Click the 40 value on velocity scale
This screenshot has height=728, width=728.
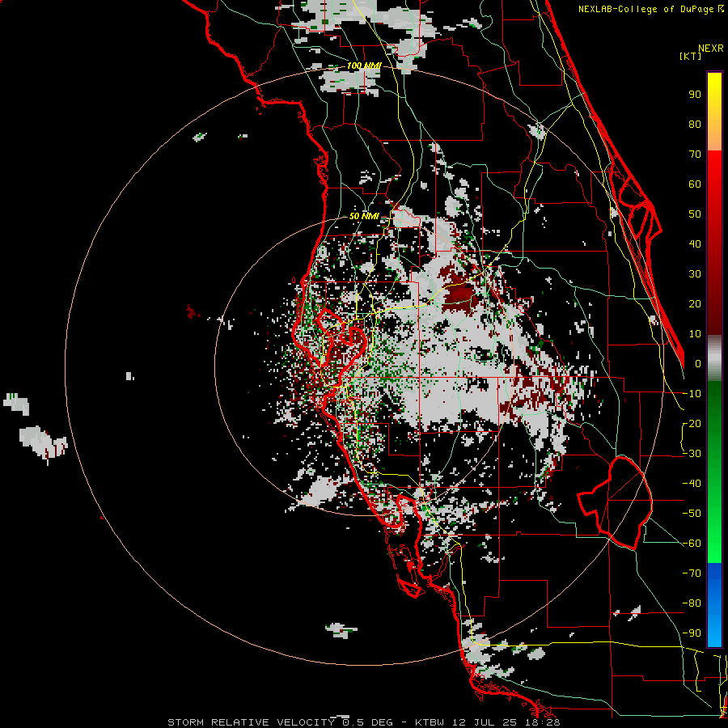click(695, 244)
